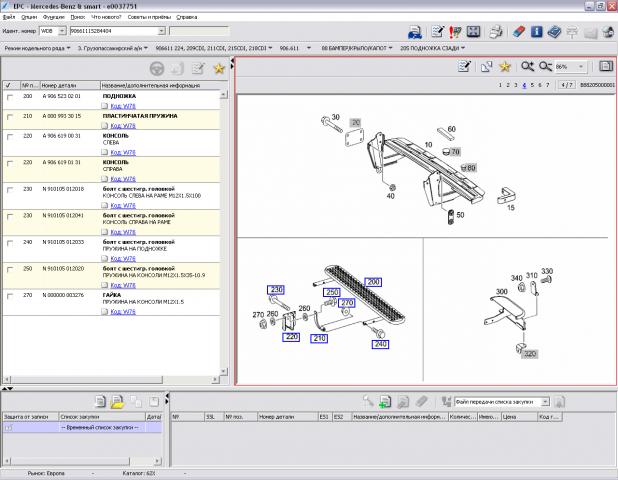Click the new shopping list document icon
The width and height of the screenshot is (618, 480).
click(100, 402)
